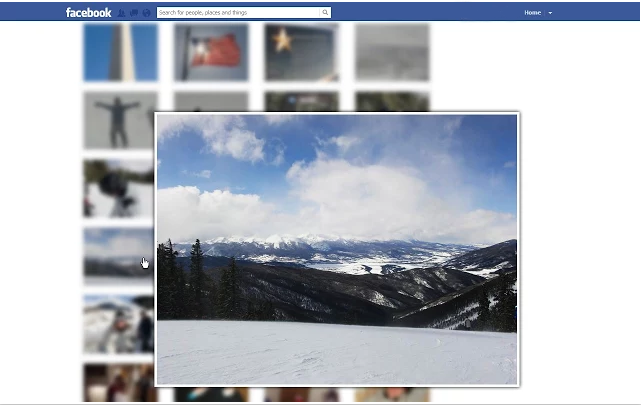Click the Facebook logo
Viewport: 641px width, 405px height.
pyautogui.click(x=88, y=13)
